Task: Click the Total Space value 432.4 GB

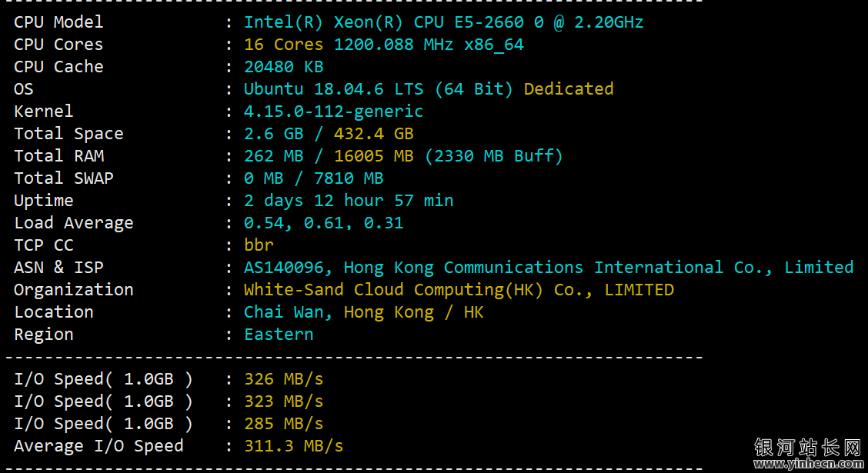Action: [374, 134]
